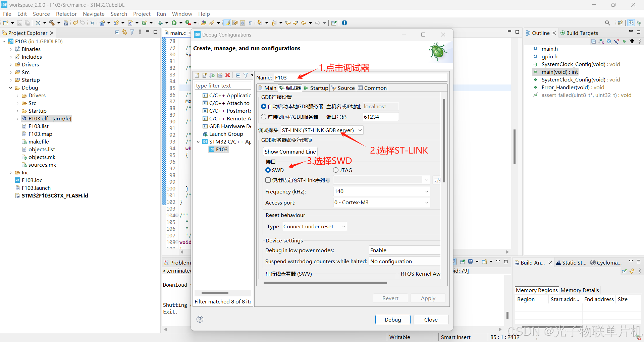Click Duplicate configuration icon in dialog
This screenshot has height=342, width=644.
[220, 75]
